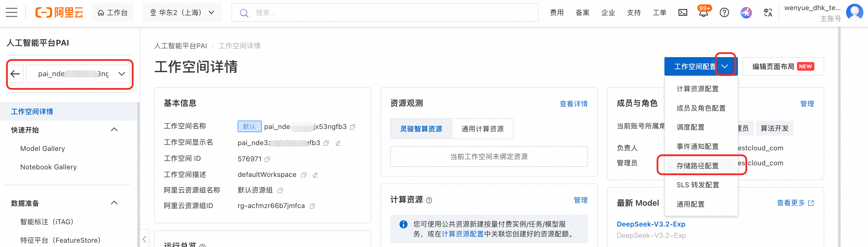Open the 费用 menu

557,12
